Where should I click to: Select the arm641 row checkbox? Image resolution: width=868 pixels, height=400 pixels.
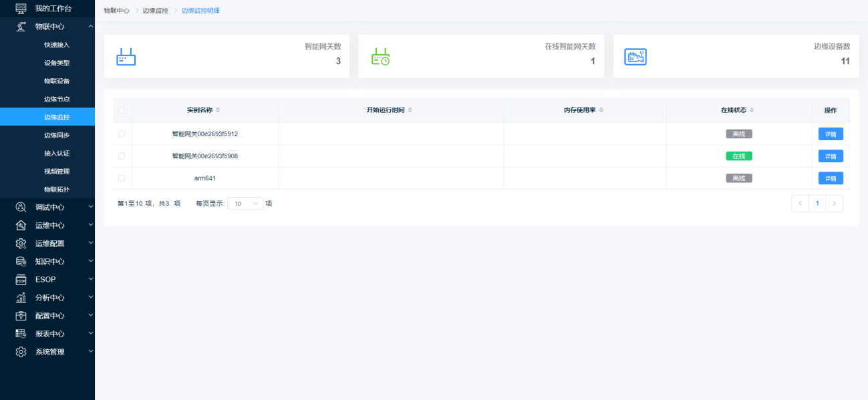coord(122,178)
